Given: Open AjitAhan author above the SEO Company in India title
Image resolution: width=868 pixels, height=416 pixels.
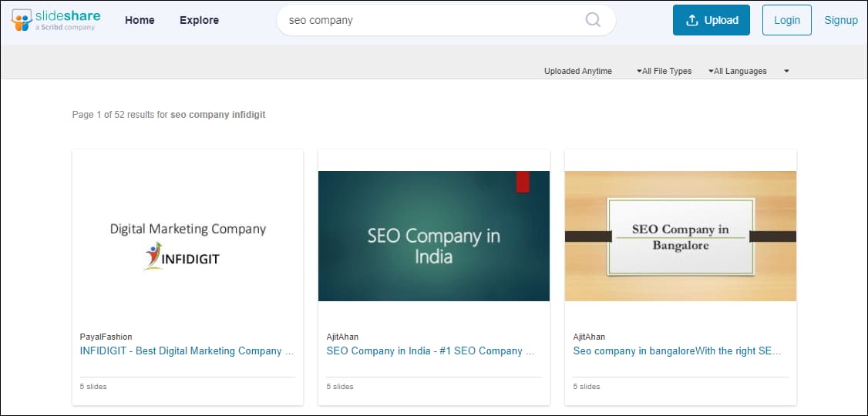Looking at the screenshot, I should point(342,337).
